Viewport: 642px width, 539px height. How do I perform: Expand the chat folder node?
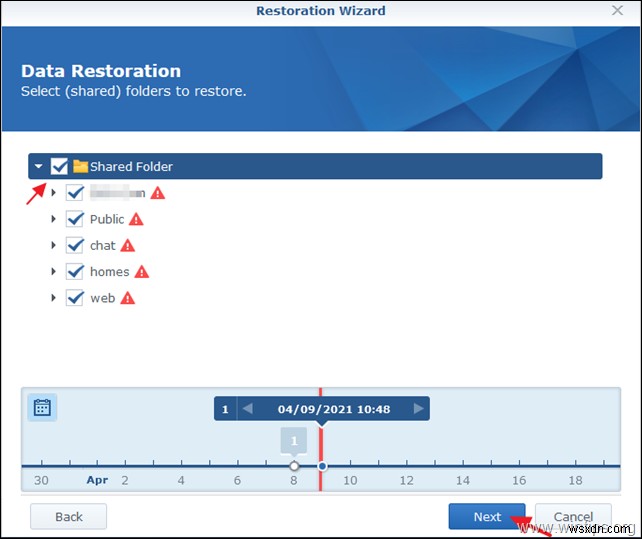point(53,245)
